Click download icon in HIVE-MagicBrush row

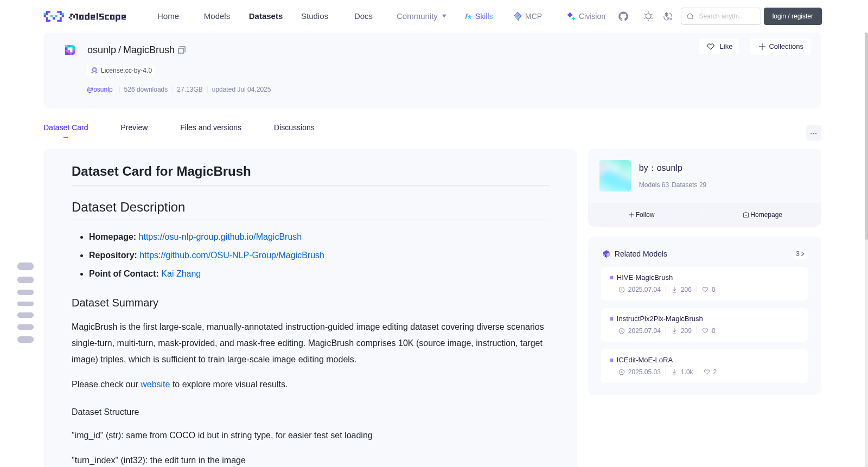coord(674,290)
